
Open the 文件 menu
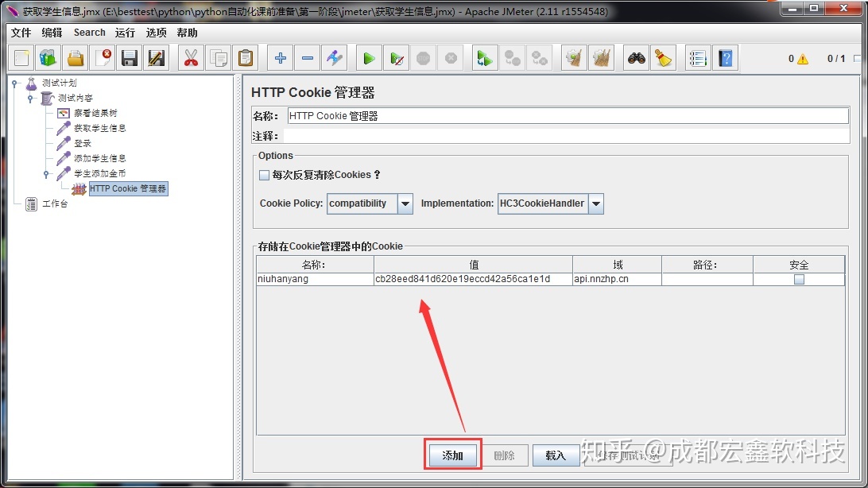(21, 33)
